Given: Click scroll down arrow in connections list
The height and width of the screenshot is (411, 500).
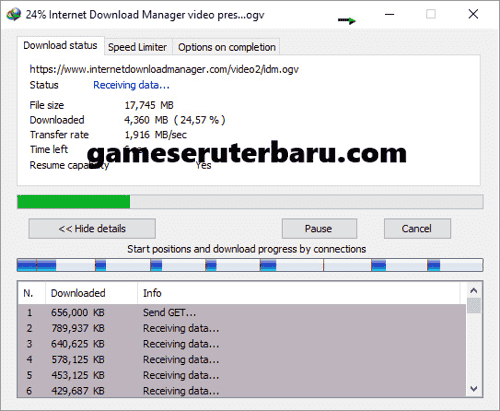Looking at the screenshot, I should coord(474,389).
